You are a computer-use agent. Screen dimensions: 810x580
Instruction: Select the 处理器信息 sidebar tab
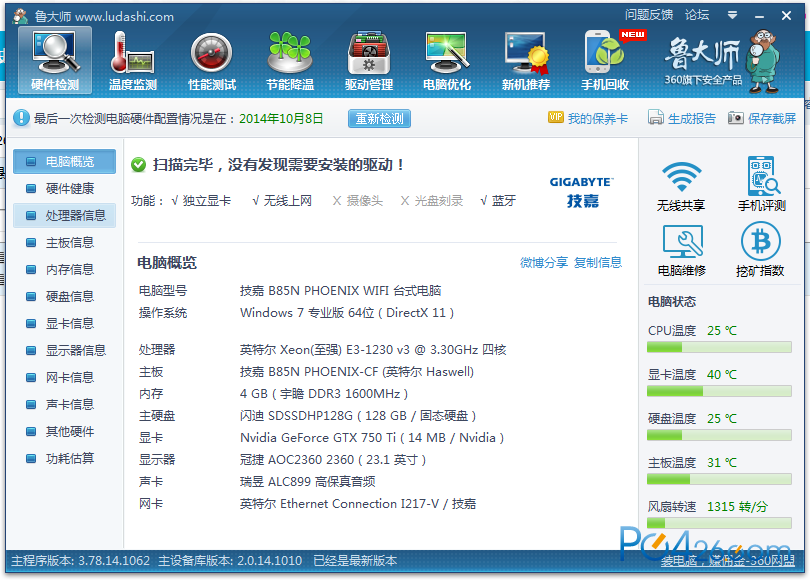[65, 215]
